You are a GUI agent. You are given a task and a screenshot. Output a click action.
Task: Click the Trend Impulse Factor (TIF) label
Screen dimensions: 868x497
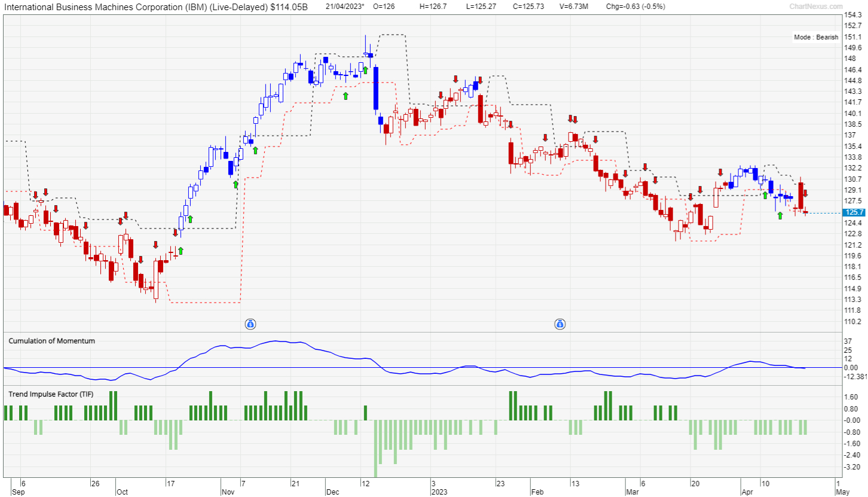pyautogui.click(x=51, y=394)
